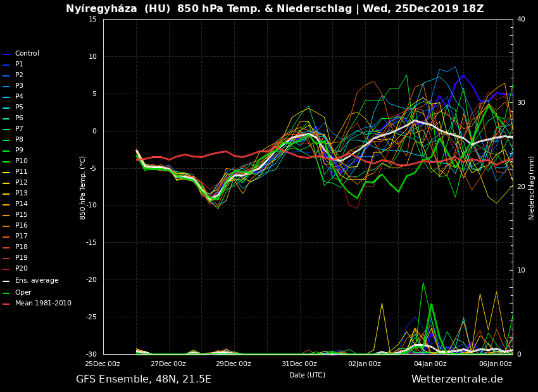The image size is (538, 392).
Task: Click the 31Dec 00z date tick label
Action: point(299,364)
